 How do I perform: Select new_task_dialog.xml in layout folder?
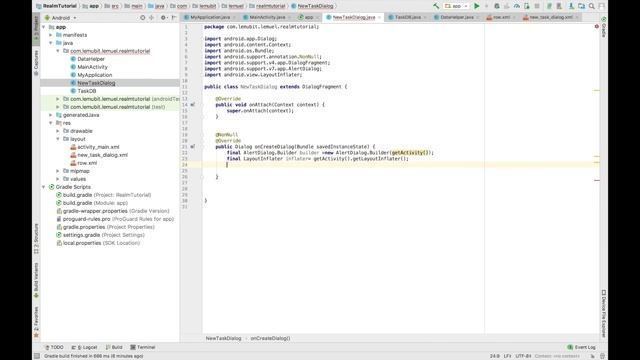pyautogui.click(x=102, y=155)
